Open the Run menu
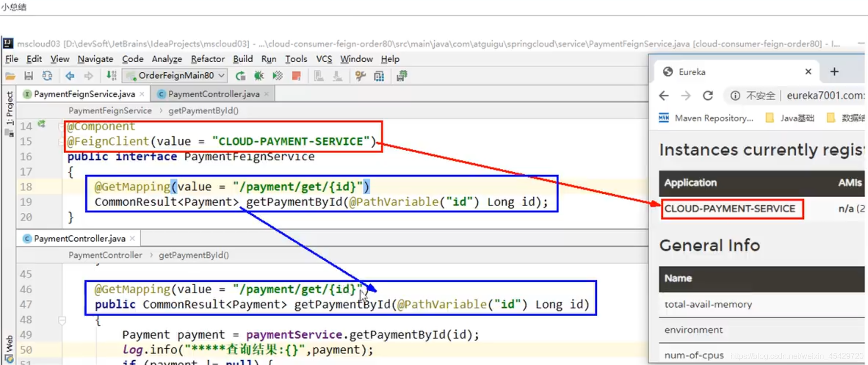Image resolution: width=868 pixels, height=365 pixels. pyautogui.click(x=269, y=59)
